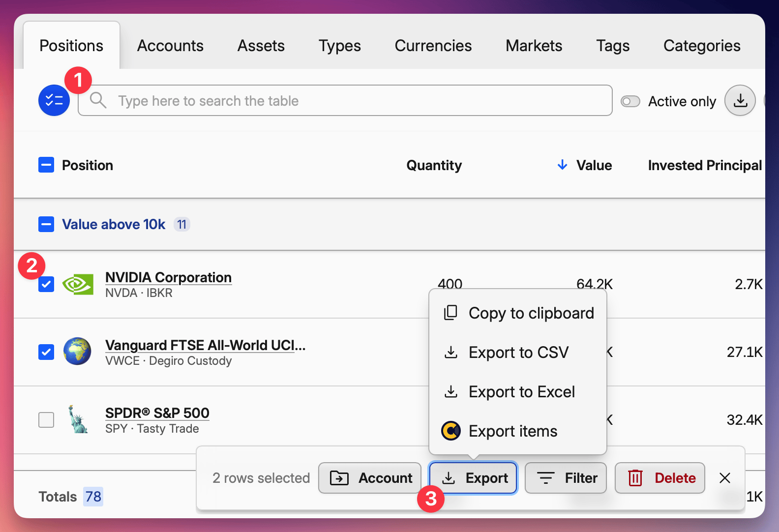Click the NVIDIA invested principal 2.7K

pyautogui.click(x=749, y=284)
